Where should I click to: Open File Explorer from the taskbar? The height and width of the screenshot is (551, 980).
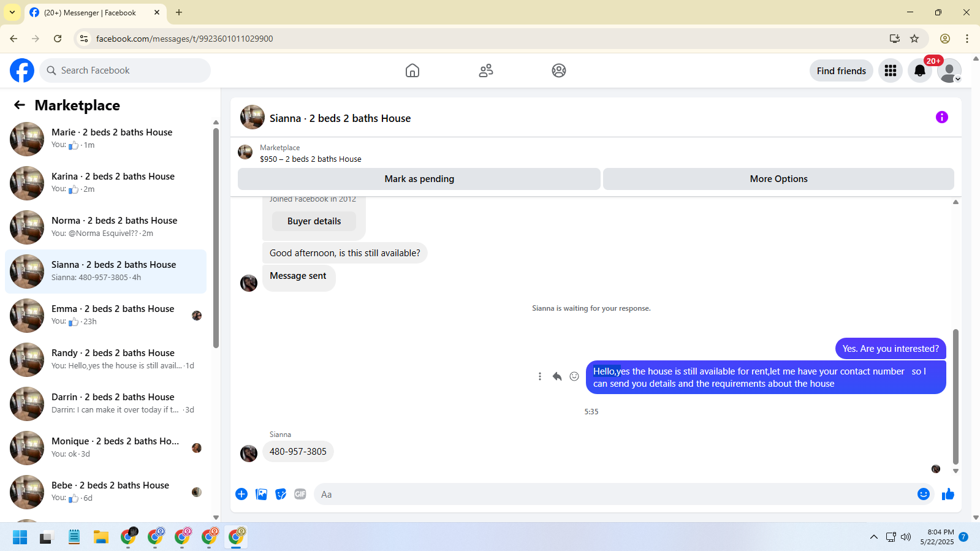pyautogui.click(x=101, y=538)
